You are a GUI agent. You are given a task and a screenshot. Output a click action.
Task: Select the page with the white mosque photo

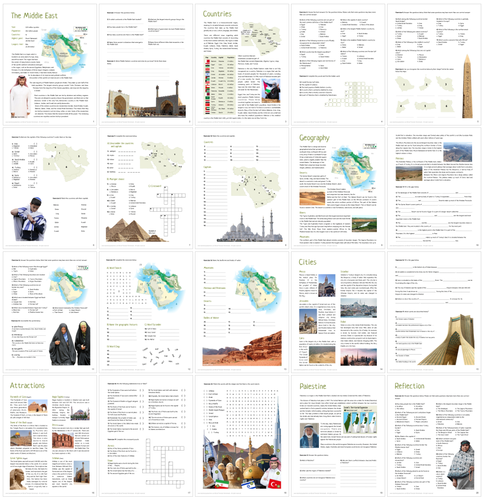242,188
